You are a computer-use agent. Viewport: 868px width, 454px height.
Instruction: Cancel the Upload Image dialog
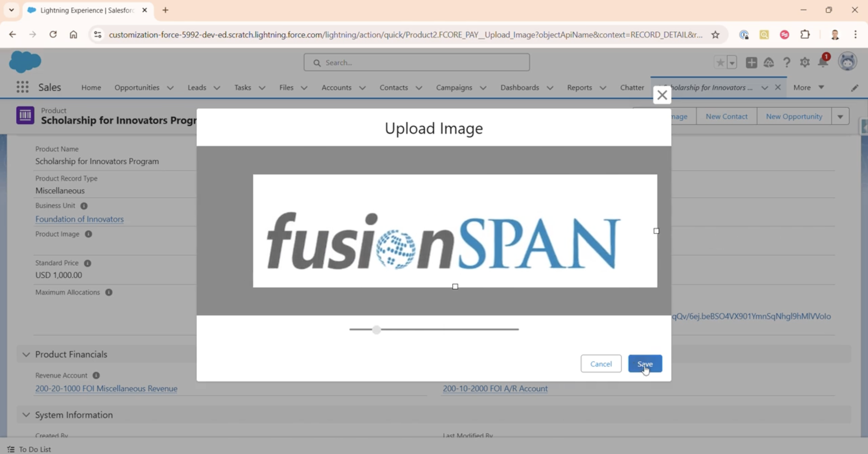pyautogui.click(x=601, y=364)
